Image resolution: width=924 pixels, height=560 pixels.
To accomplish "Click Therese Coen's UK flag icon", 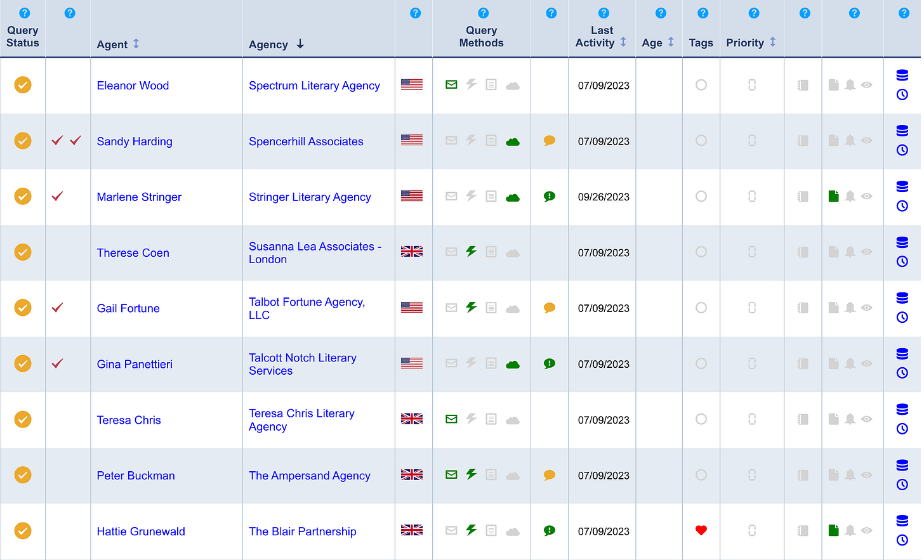I will [412, 251].
